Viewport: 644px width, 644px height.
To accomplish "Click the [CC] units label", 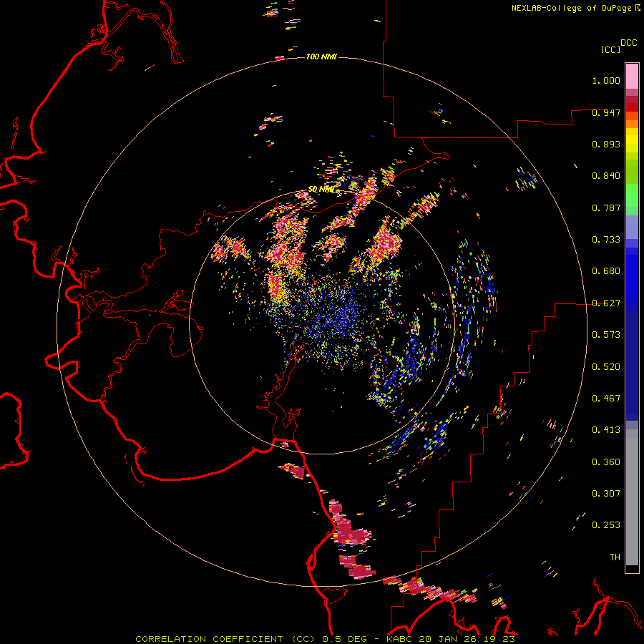I will 611,49.
